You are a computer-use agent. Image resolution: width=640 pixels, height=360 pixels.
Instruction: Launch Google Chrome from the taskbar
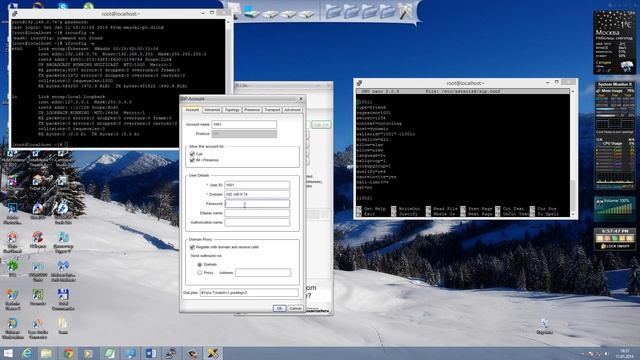[x=68, y=353]
